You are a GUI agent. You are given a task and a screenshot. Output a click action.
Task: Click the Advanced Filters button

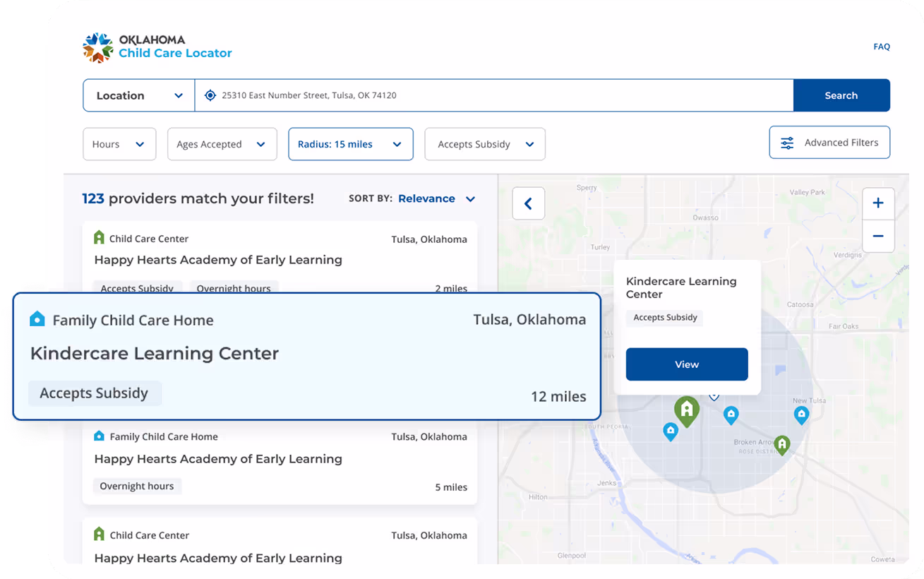(829, 143)
